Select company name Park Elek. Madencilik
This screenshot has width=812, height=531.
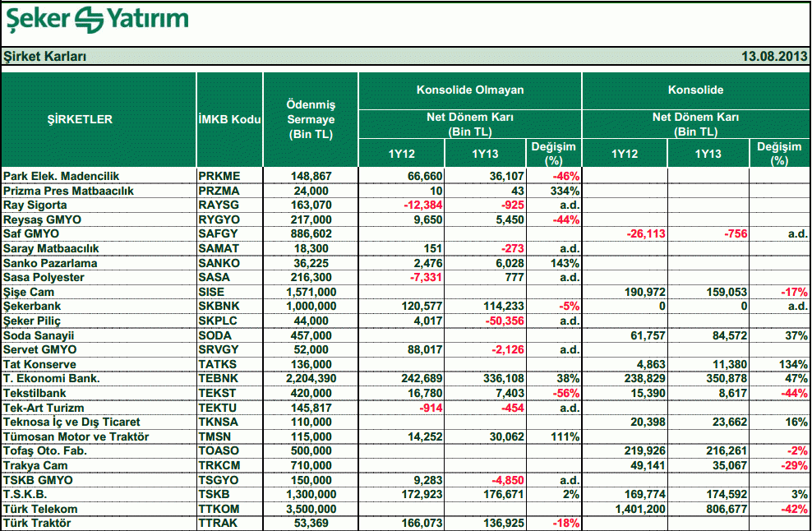coord(61,176)
